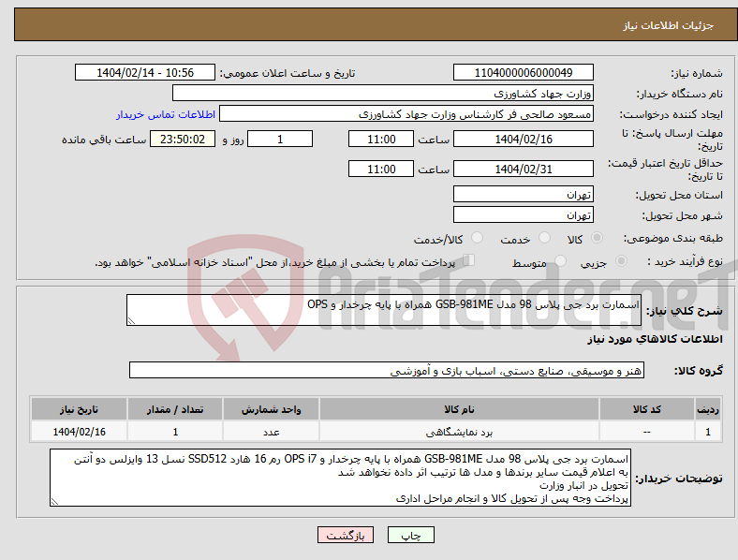The image size is (738, 560).
Task: Click the remaining days field showing 1
Action: 280,140
